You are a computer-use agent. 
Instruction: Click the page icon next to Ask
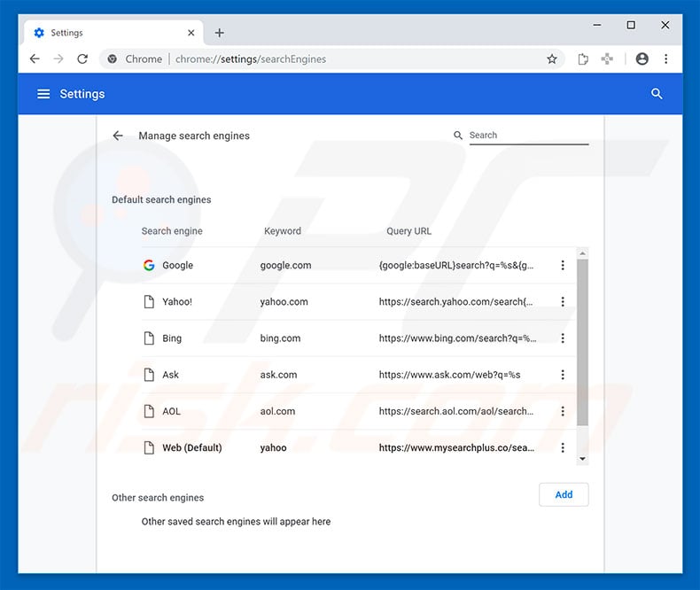(149, 375)
